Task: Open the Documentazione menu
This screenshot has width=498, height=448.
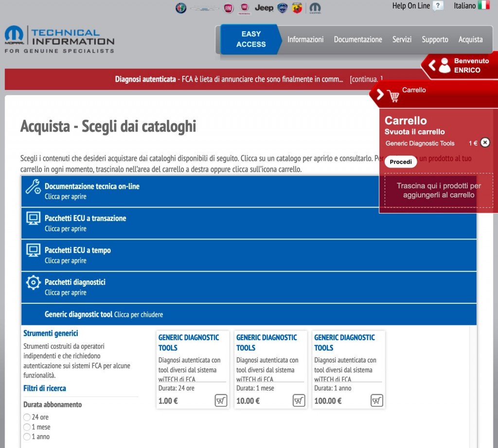Action: pyautogui.click(x=358, y=39)
